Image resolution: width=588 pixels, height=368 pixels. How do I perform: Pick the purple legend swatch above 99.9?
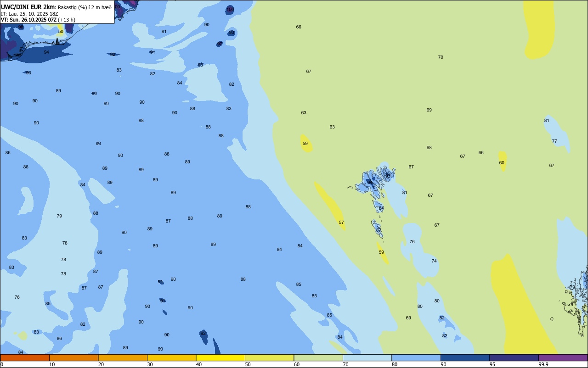(563, 357)
